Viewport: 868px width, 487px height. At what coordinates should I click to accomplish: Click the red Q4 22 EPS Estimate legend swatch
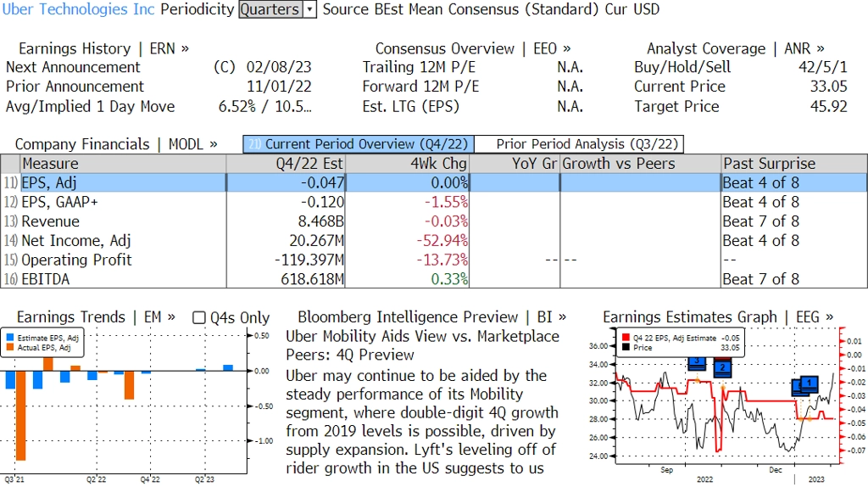point(626,338)
